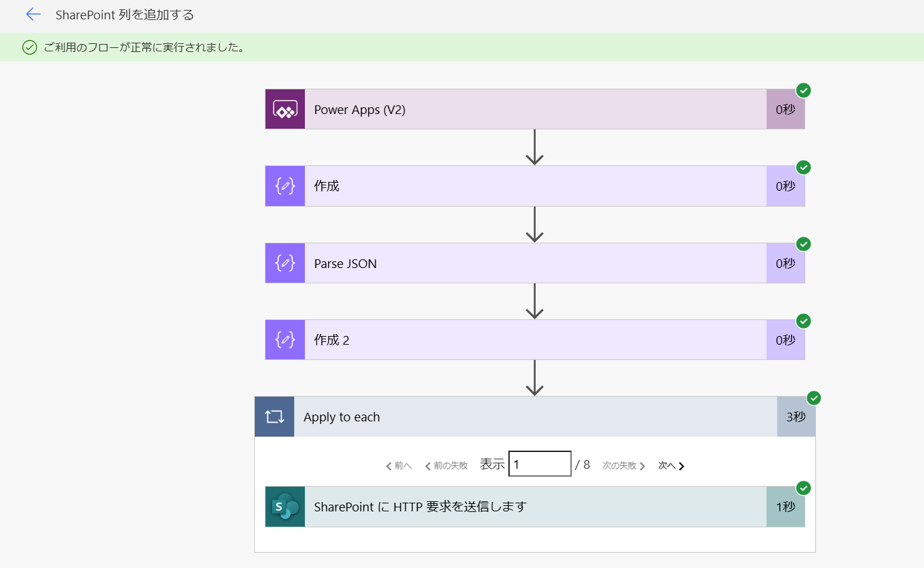Click green check badge on Parse JSON
The image size is (924, 568).
point(804,244)
